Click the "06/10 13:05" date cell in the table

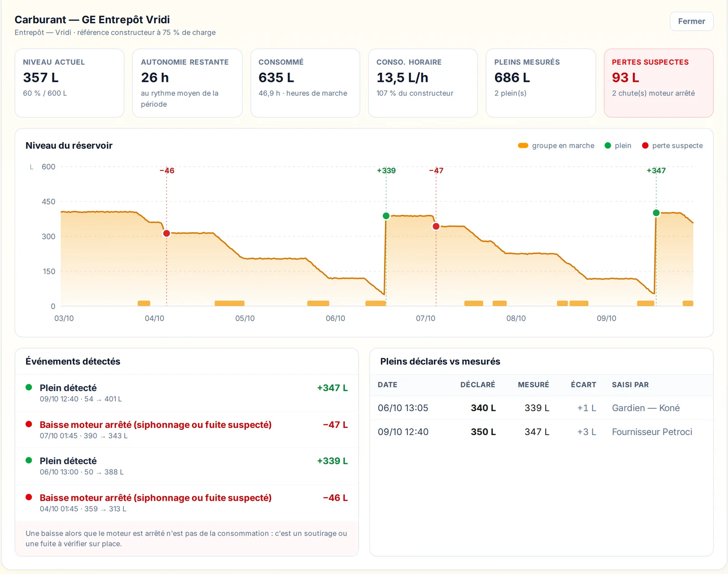pyautogui.click(x=403, y=408)
